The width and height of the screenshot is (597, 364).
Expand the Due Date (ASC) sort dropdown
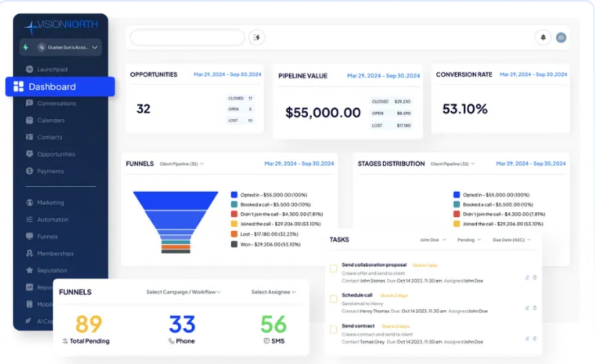(511, 240)
